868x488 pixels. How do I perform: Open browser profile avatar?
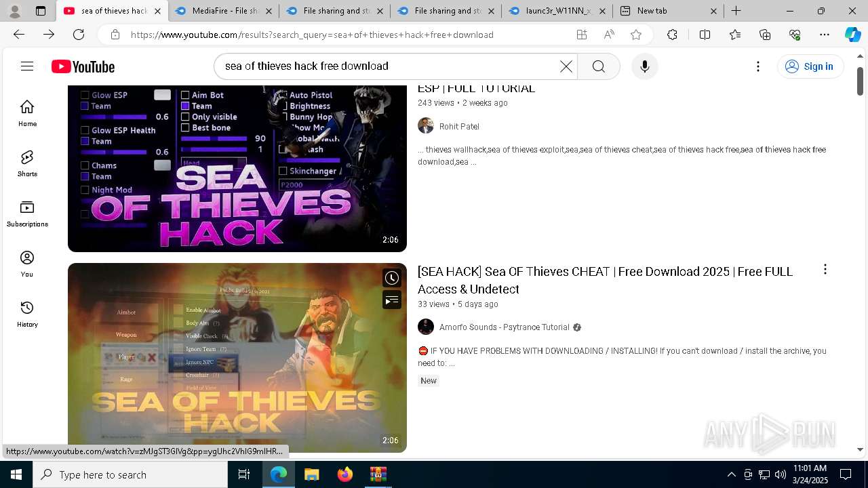(15, 11)
